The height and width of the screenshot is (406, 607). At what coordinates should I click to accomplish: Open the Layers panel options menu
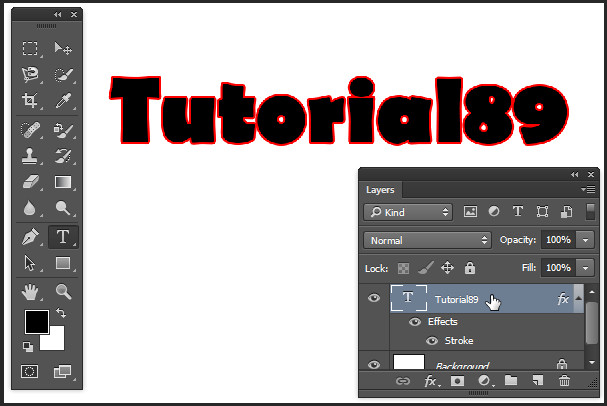(x=588, y=189)
